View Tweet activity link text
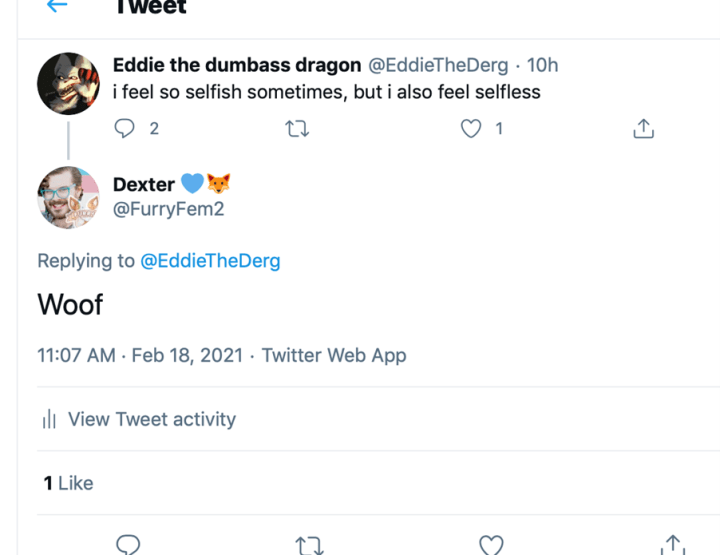This screenshot has height=555, width=720. [x=152, y=419]
